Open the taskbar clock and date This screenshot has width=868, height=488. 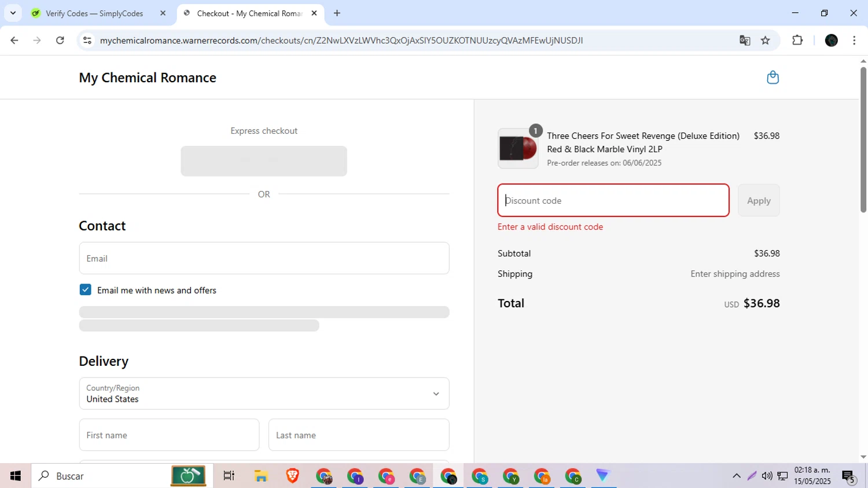[812, 476]
